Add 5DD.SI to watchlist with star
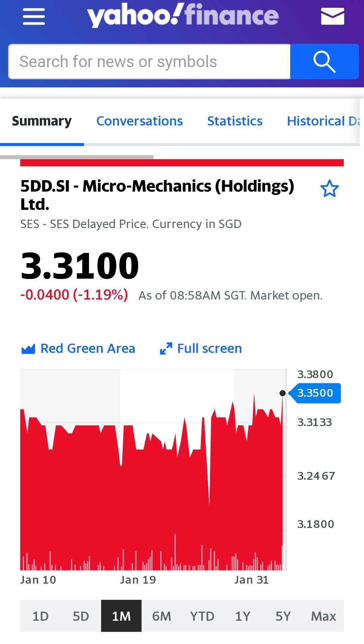This screenshot has width=364, height=644. [x=329, y=188]
